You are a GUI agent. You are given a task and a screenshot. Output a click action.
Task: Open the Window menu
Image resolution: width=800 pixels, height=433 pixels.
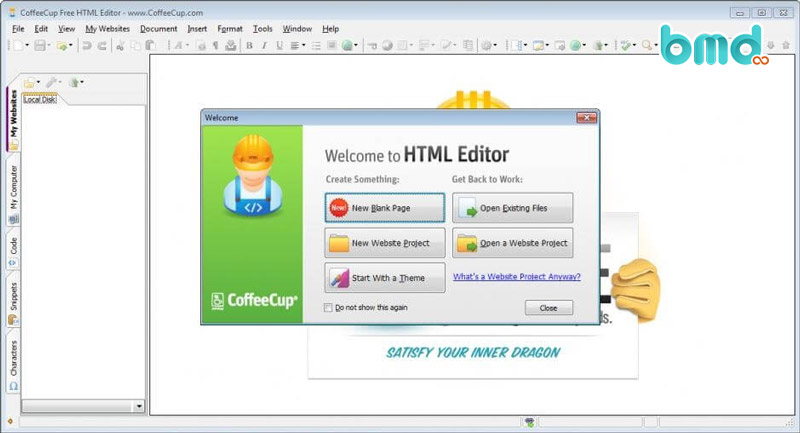coord(297,29)
